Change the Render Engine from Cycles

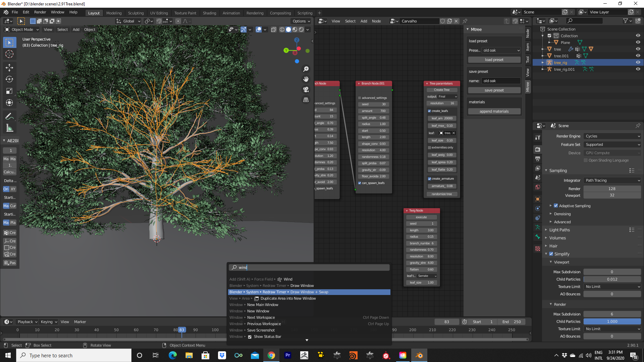pos(612,136)
